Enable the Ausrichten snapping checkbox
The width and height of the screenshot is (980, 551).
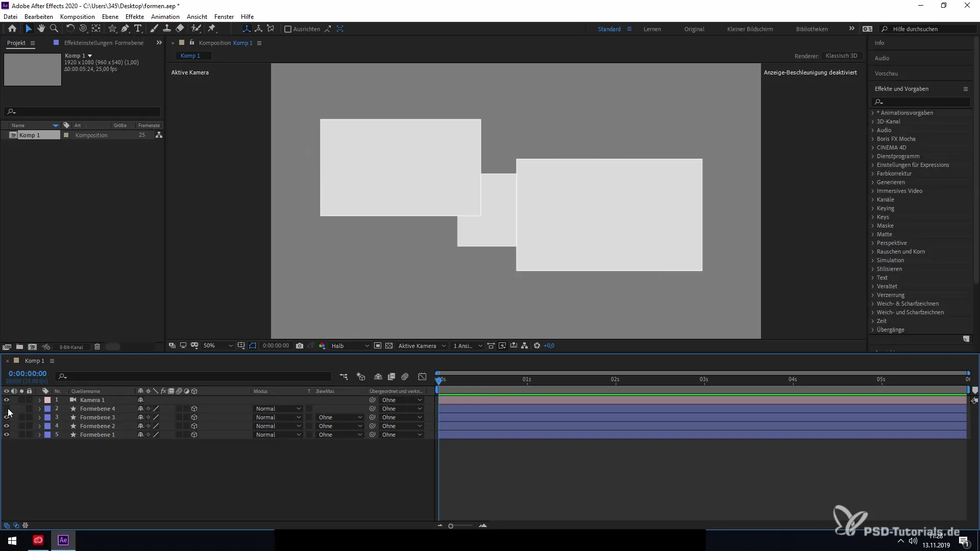288,29
